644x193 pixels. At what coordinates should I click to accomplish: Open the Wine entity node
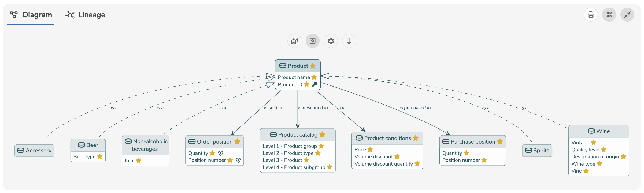tap(598, 131)
